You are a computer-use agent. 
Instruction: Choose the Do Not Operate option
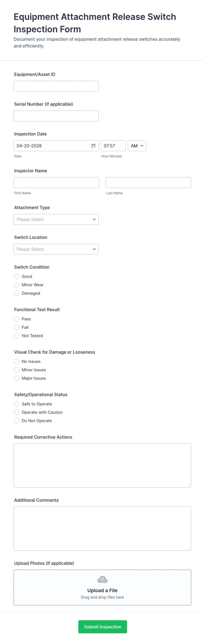pos(17,421)
